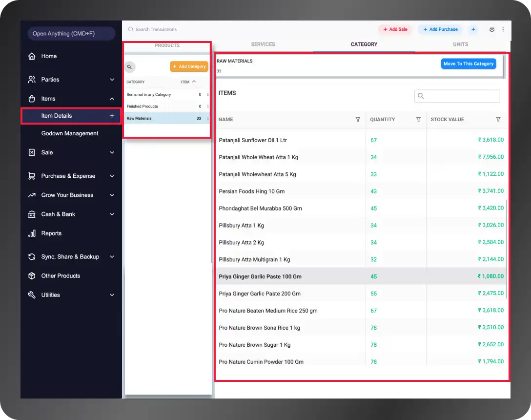Open drag handle menu for Raw Materials row
The height and width of the screenshot is (420, 531).
[207, 118]
